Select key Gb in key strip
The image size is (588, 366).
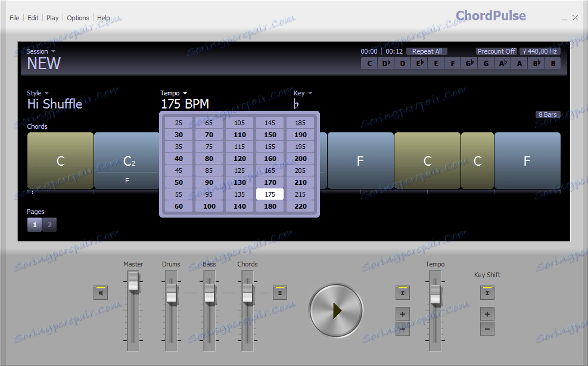(469, 63)
